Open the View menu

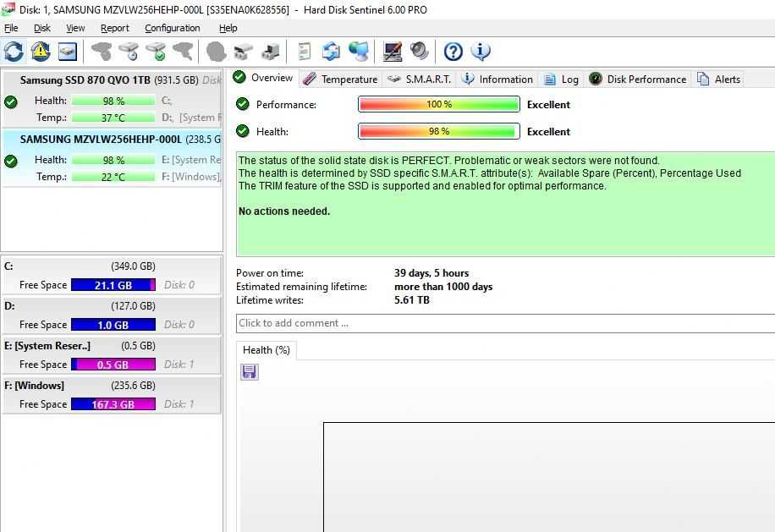pos(75,28)
